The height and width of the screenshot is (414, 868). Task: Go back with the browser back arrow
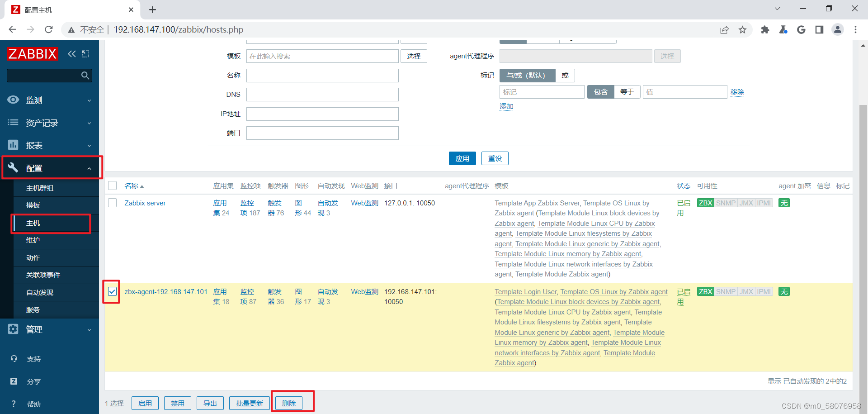(12, 29)
